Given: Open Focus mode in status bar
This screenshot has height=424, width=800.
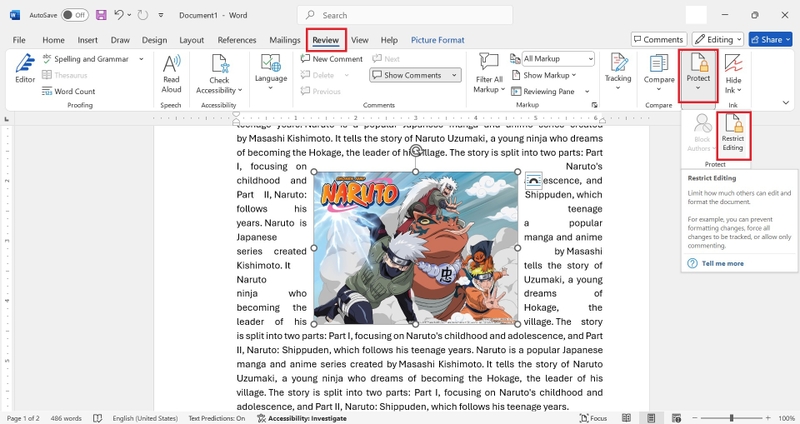Looking at the screenshot, I should 593,418.
